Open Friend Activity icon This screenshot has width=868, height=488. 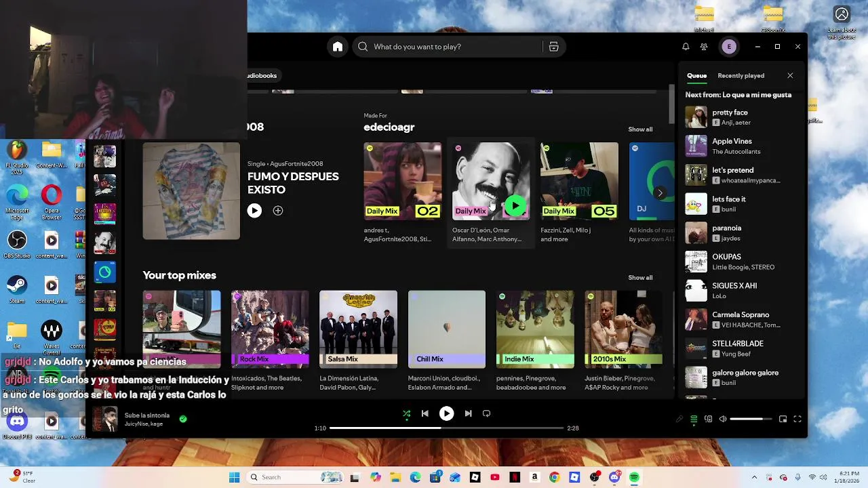(704, 47)
